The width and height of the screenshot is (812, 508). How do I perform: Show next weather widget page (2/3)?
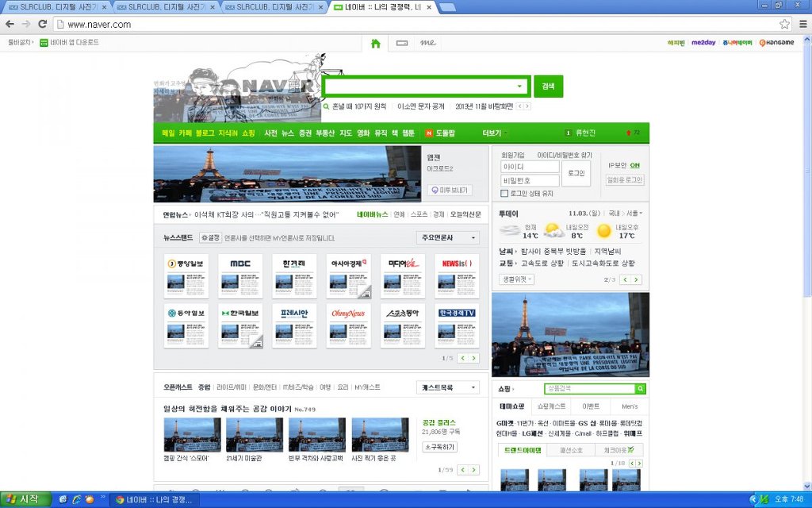click(x=637, y=279)
